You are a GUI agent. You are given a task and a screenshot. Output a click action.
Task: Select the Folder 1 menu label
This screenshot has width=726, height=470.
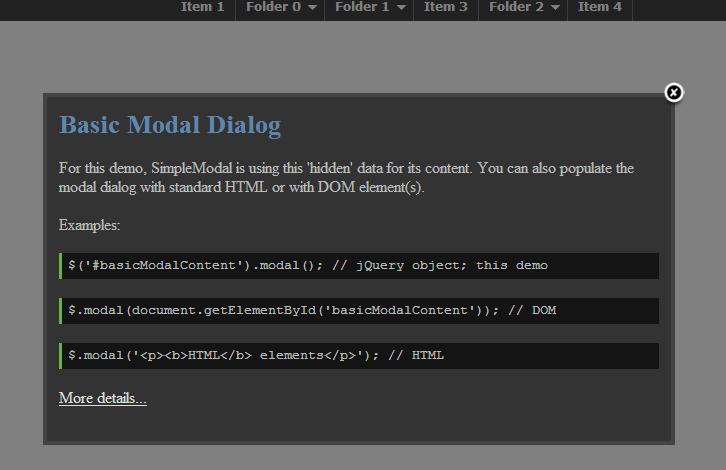click(x=362, y=7)
